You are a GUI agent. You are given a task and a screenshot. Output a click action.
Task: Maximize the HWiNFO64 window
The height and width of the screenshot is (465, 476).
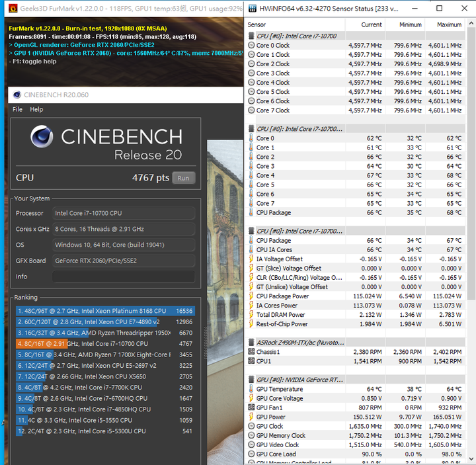click(439, 9)
